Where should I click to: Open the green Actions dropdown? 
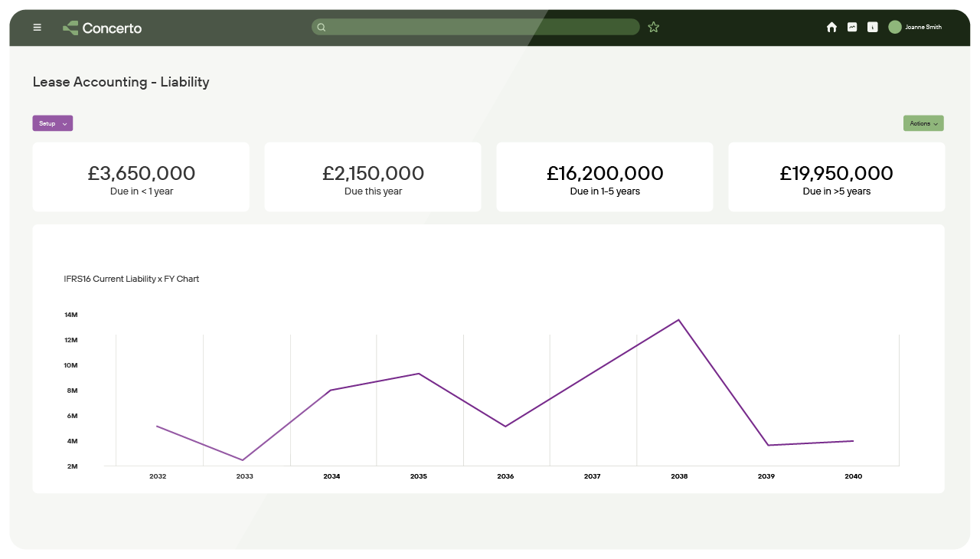(923, 123)
